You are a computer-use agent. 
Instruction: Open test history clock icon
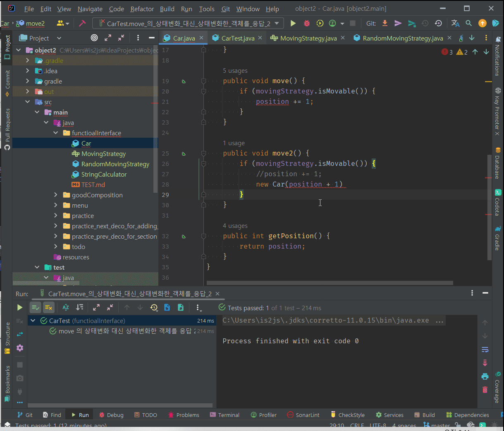pos(154,307)
